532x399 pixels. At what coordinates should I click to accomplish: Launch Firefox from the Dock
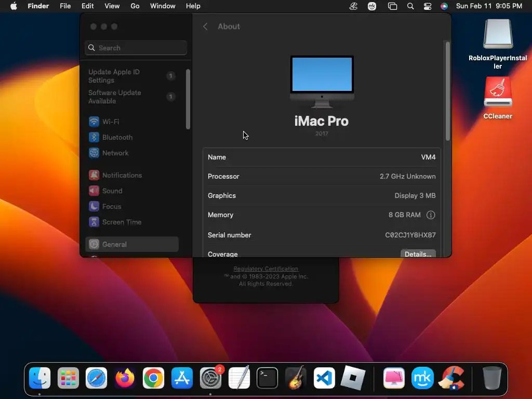click(x=125, y=378)
